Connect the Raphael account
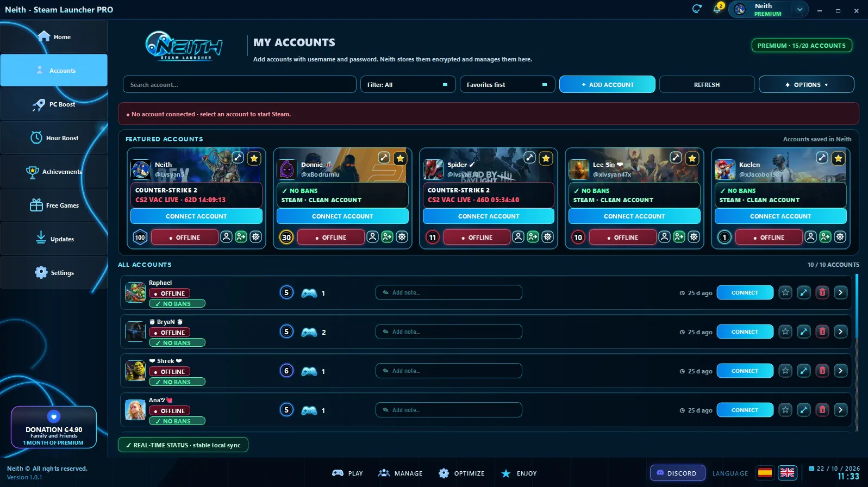Image resolution: width=868 pixels, height=487 pixels. tap(745, 292)
